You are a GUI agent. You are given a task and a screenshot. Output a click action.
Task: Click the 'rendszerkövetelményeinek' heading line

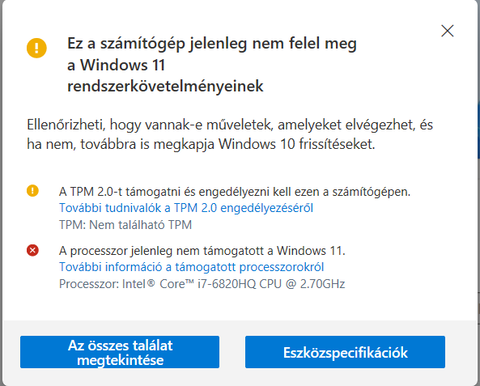[x=165, y=86]
